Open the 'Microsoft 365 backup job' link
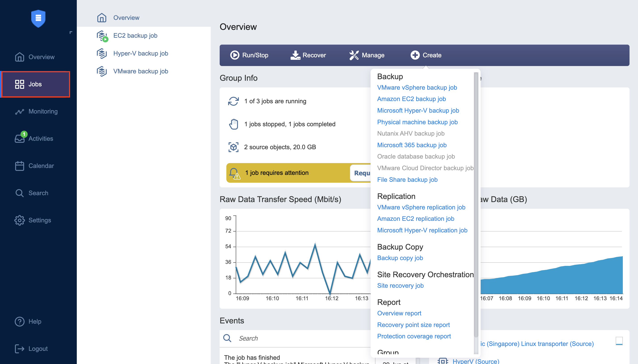 pyautogui.click(x=412, y=145)
